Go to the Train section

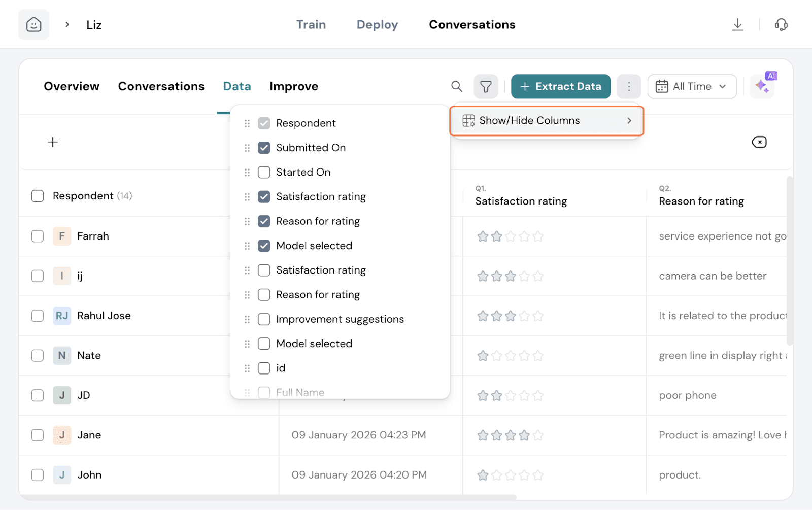pos(311,24)
